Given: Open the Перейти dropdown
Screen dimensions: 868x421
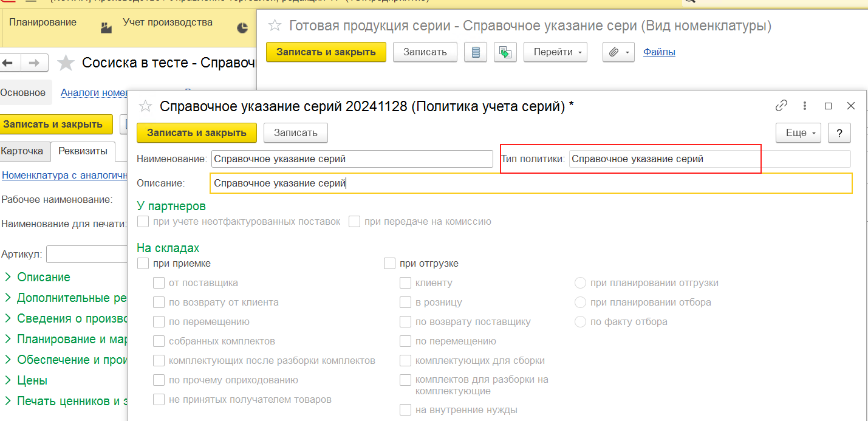Looking at the screenshot, I should click(x=555, y=52).
